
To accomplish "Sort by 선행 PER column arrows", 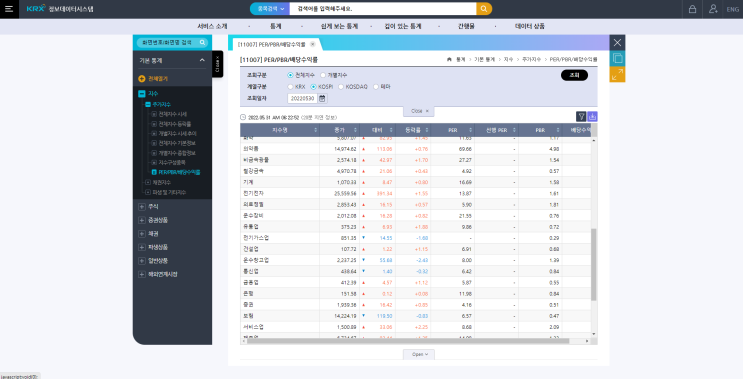I will tap(514, 130).
